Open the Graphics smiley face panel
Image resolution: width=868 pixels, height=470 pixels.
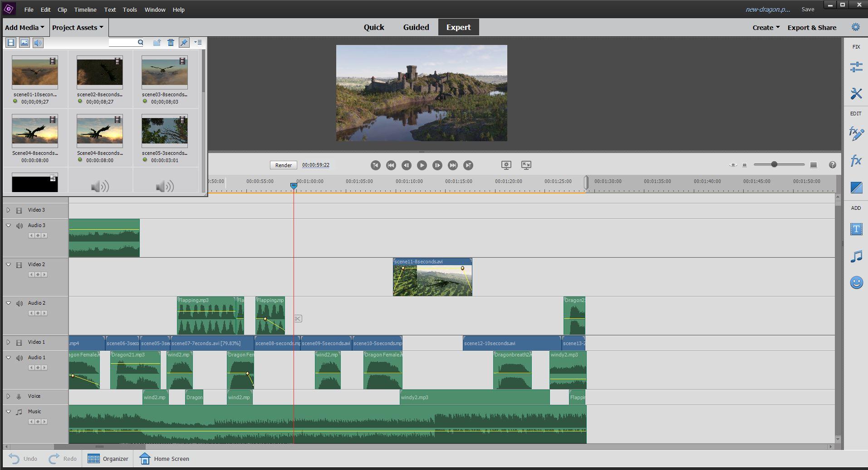point(856,283)
